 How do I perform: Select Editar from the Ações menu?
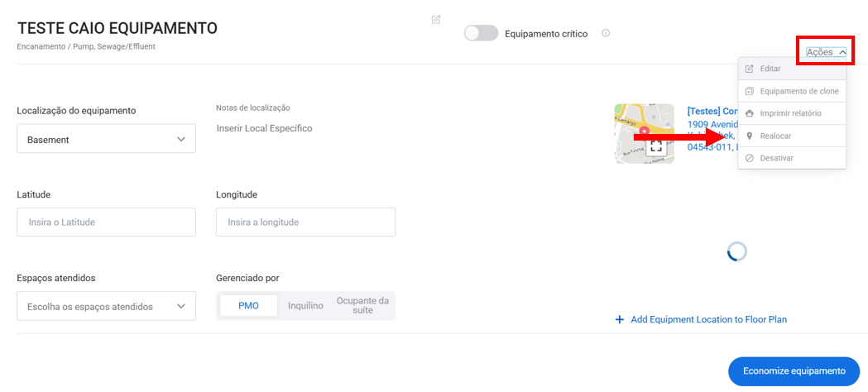click(792, 69)
